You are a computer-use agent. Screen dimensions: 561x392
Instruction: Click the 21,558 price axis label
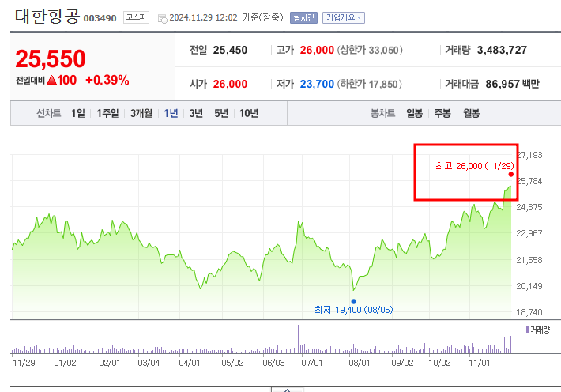coord(529,260)
